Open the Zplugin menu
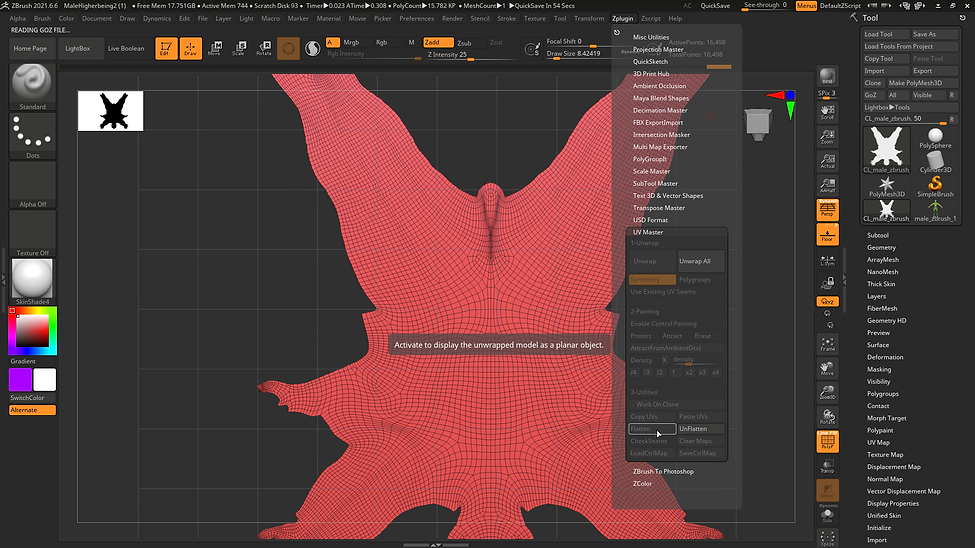 [622, 19]
